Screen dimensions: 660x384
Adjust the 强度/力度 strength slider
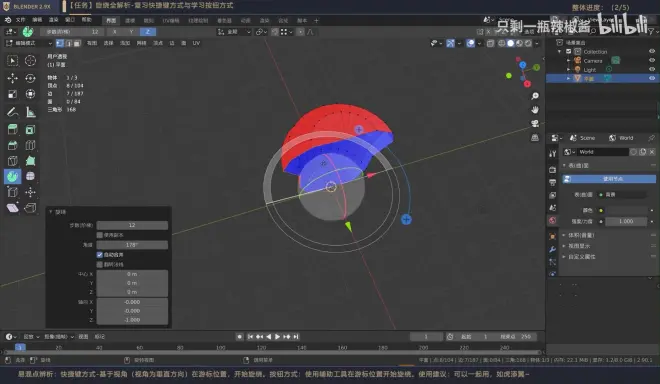click(x=626, y=221)
